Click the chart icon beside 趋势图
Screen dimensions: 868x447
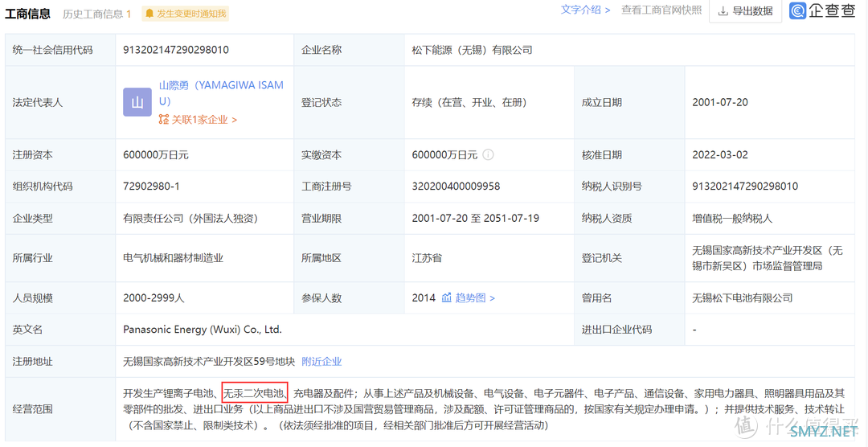click(x=447, y=298)
